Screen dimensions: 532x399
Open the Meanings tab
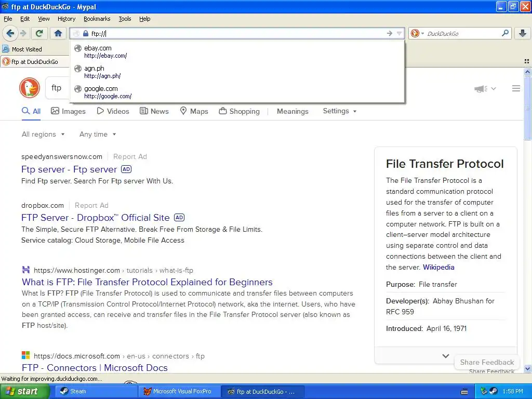point(292,111)
